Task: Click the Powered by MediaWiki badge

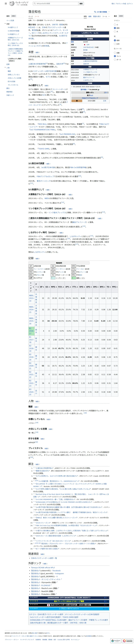Action: click(128, 641)
